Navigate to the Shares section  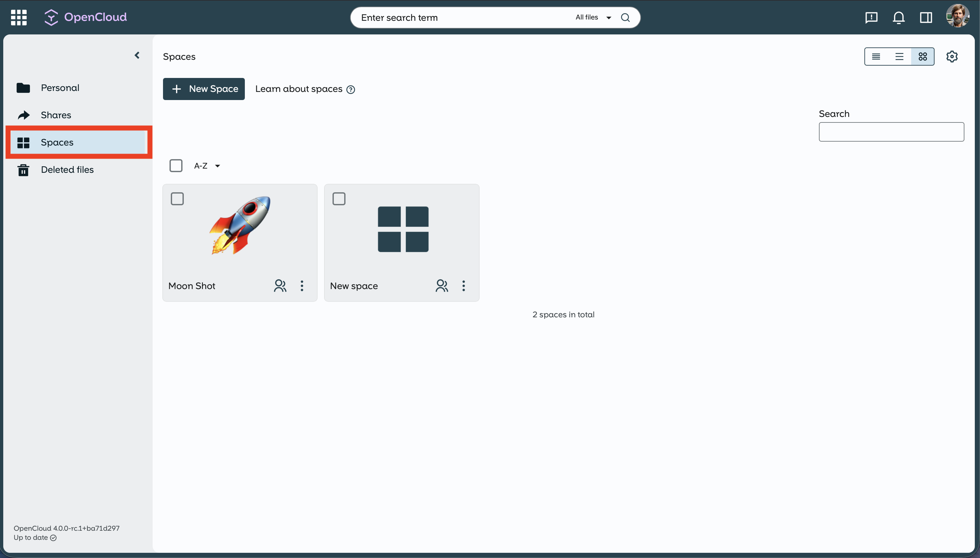click(56, 115)
